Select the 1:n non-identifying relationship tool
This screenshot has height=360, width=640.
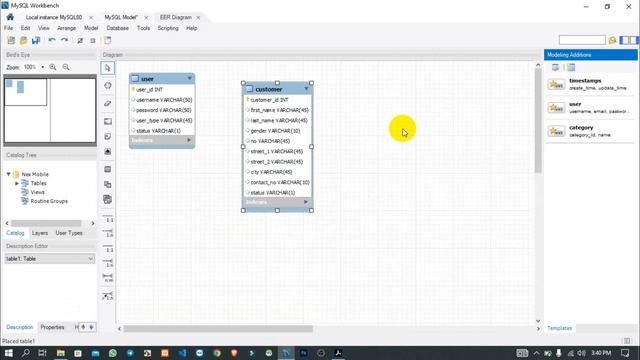pos(108,233)
